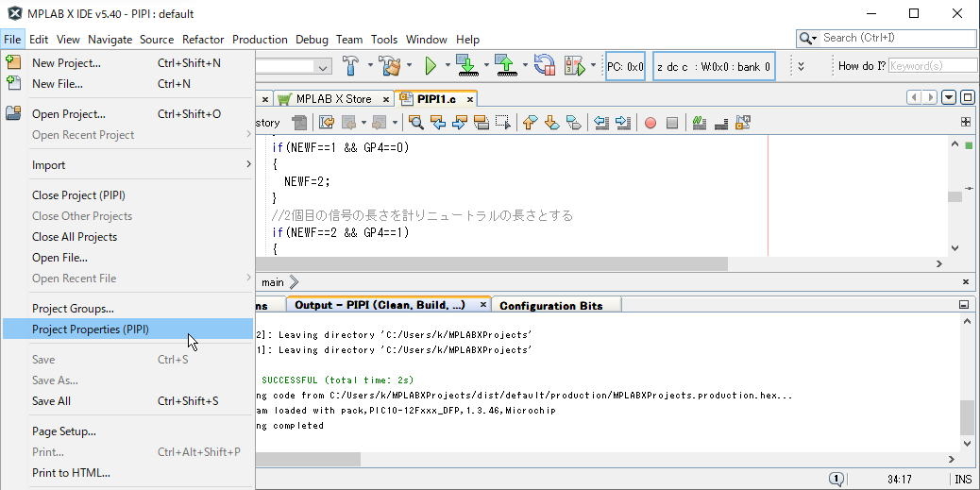
Task: Choose Open Project... from File menu
Action: tap(127, 113)
